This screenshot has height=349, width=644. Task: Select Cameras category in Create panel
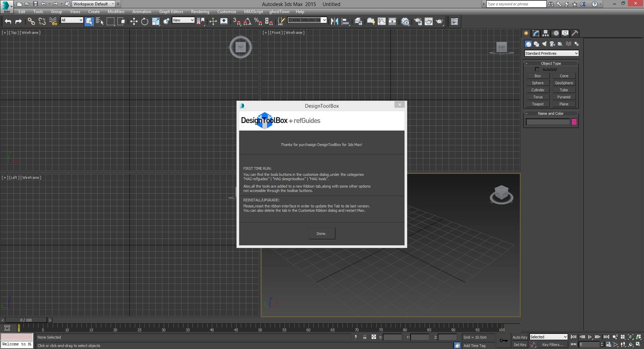(552, 44)
